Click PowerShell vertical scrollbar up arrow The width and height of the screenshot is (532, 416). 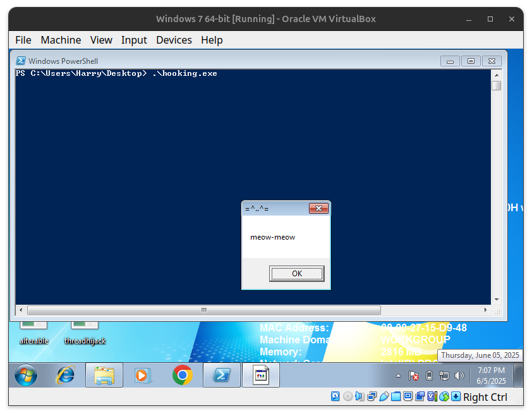click(497, 75)
